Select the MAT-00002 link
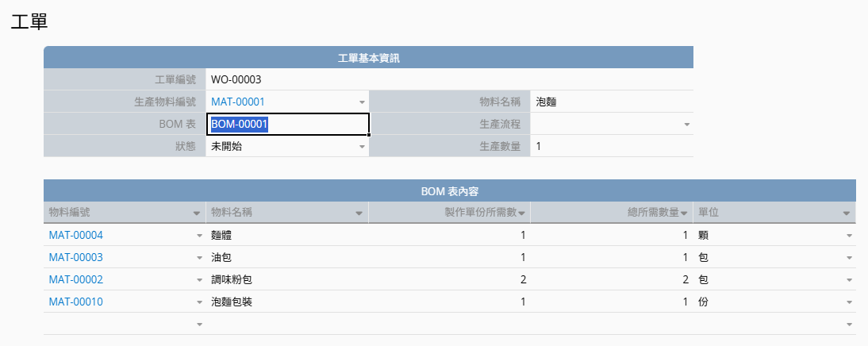The image size is (868, 346). 76,279
